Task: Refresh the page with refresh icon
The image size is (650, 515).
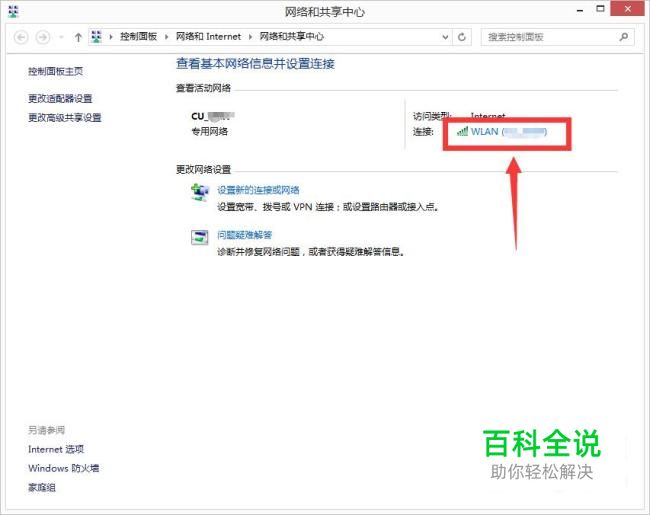Action: pyautogui.click(x=461, y=37)
